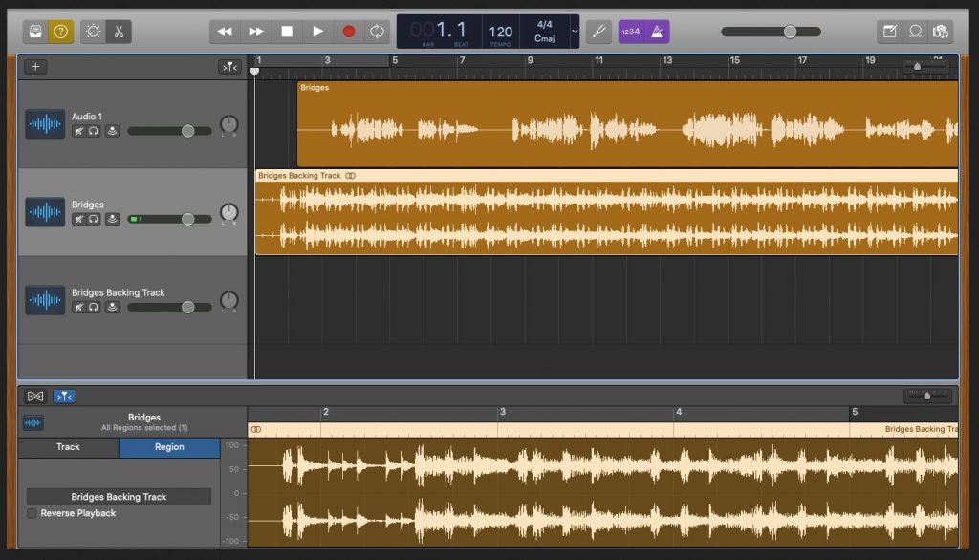Open the Note Pad icon

click(892, 31)
